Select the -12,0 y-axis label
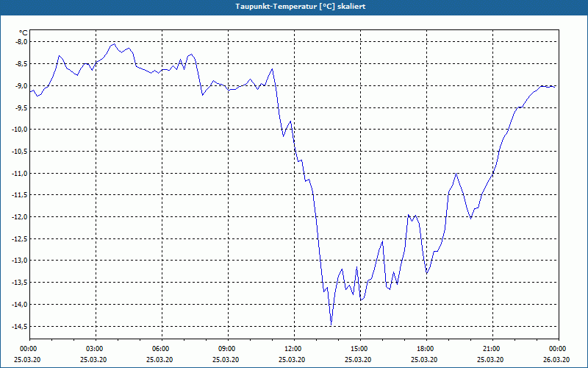588x368 pixels. pyautogui.click(x=20, y=216)
